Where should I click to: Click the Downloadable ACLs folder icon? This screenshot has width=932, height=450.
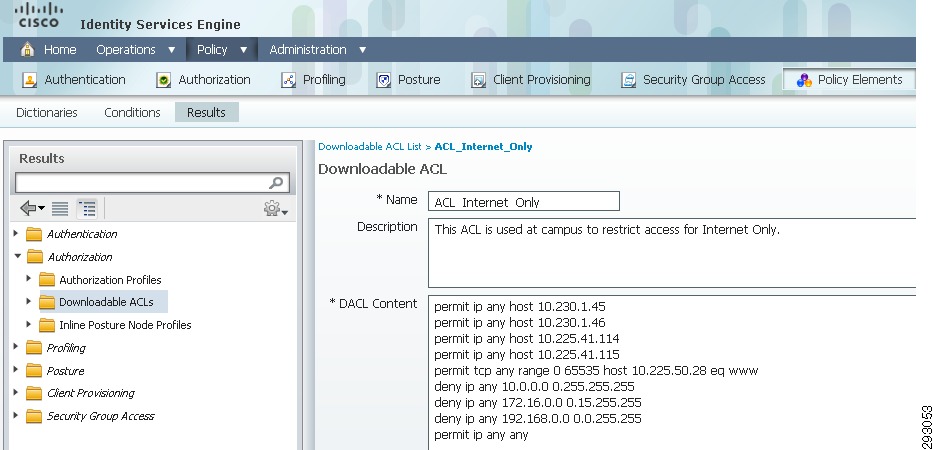46,302
